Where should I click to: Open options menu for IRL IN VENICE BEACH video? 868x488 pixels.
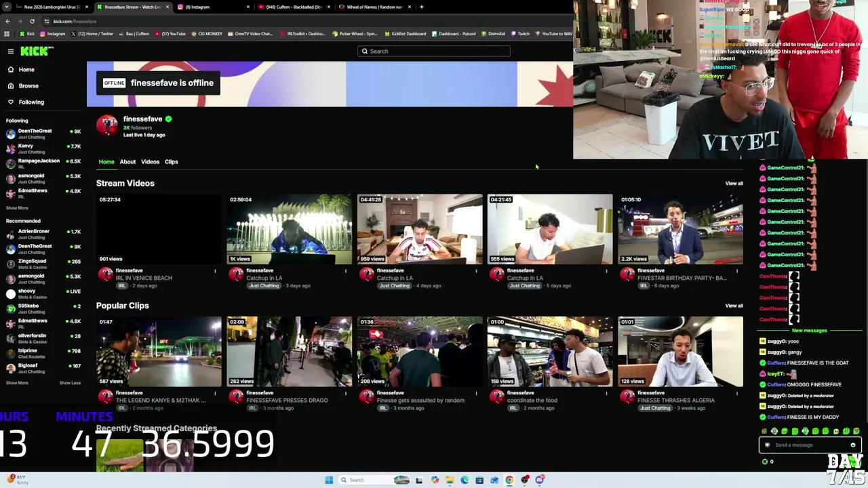coord(215,271)
